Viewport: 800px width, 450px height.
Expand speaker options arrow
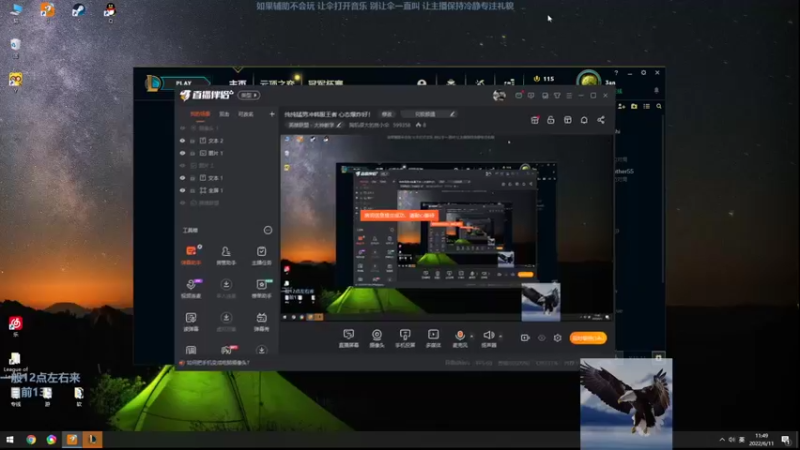[x=501, y=336]
